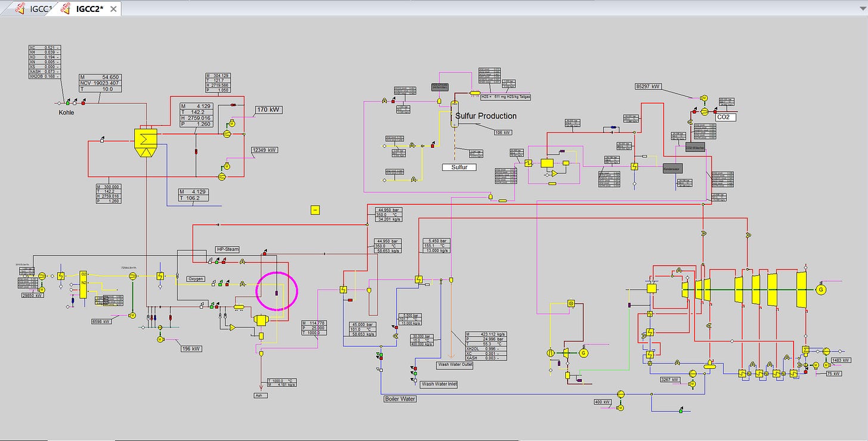Click the 29850 kW value box
Viewport: 868px width, 441px height.
pos(32,295)
